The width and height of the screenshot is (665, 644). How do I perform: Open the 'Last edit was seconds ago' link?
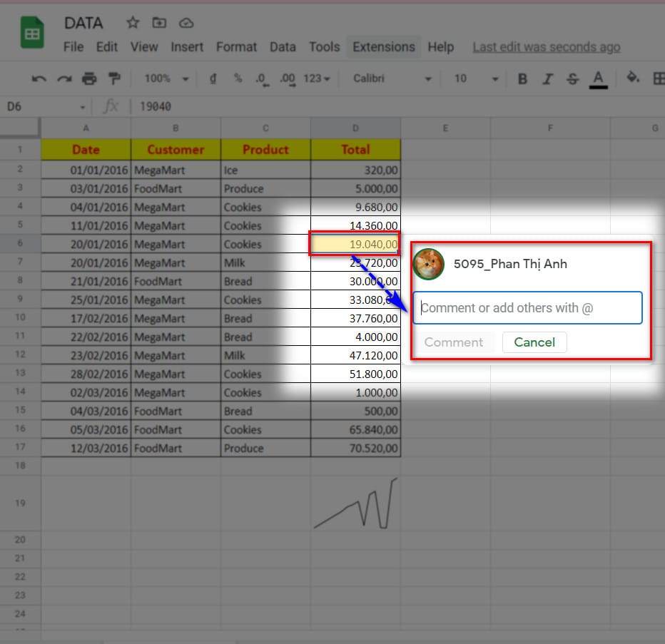tap(546, 47)
